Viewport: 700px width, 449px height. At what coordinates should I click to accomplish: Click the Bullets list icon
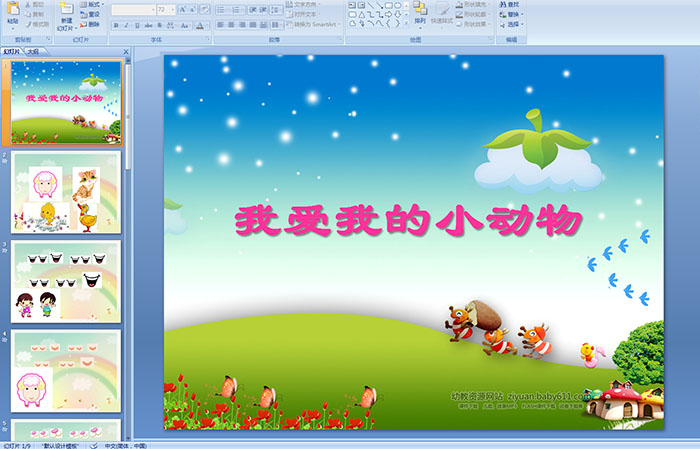pyautogui.click(x=222, y=9)
